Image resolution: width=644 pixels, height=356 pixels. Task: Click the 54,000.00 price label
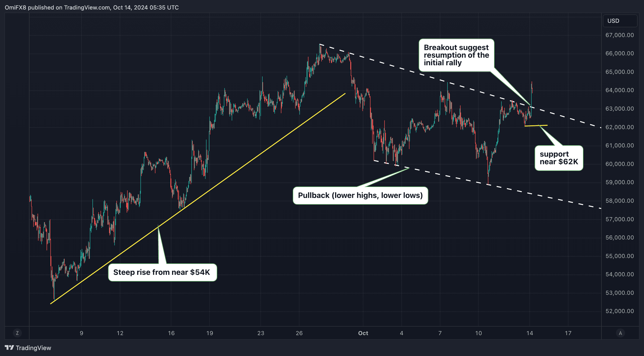(620, 274)
